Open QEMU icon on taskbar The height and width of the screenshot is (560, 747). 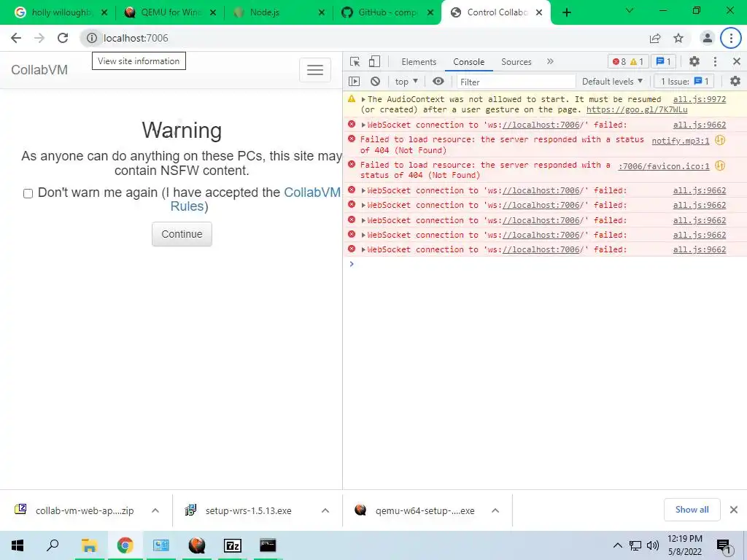pos(197,545)
